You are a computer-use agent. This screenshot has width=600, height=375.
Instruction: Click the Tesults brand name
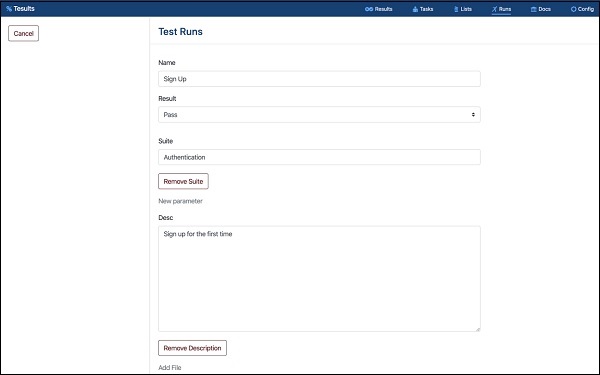pyautogui.click(x=24, y=8)
